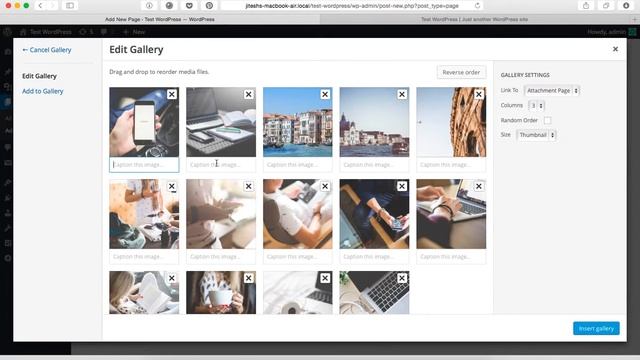Remove the laptop and notebook image
Viewport: 640px width, 360px height.
[249, 94]
